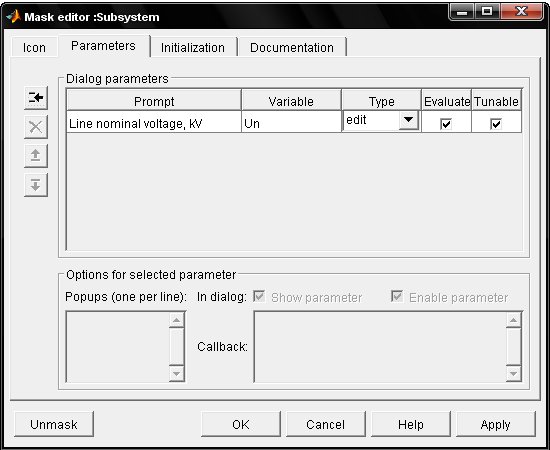Click the Callback box scroll up arrow

[514, 320]
